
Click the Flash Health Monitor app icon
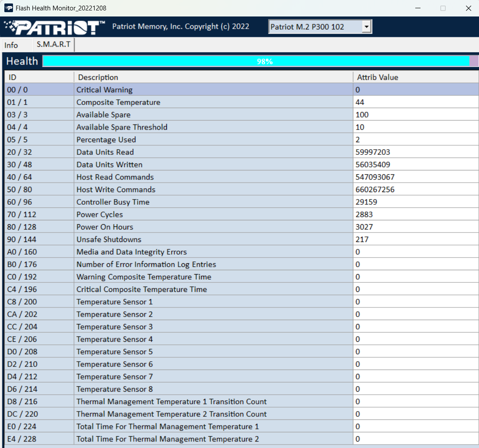pyautogui.click(x=9, y=8)
